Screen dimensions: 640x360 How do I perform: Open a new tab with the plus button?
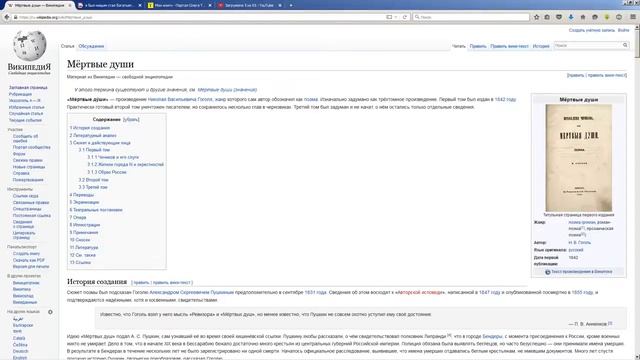coord(291,5)
